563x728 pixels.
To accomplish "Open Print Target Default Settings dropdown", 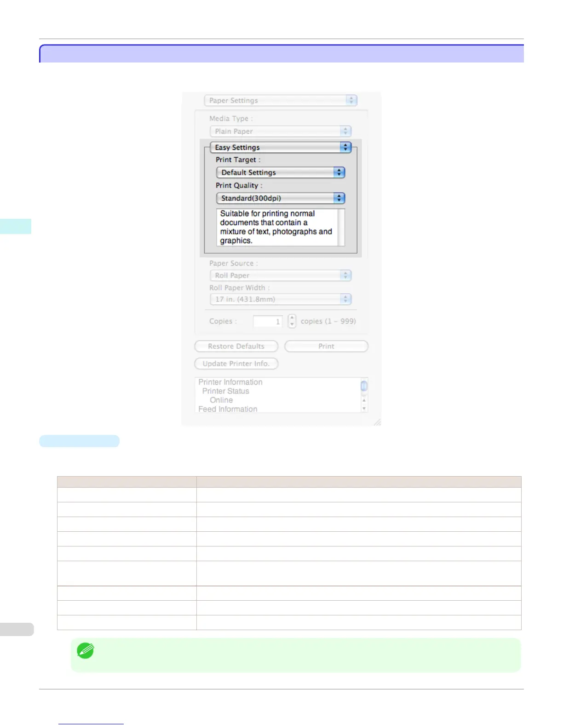I will click(x=281, y=172).
